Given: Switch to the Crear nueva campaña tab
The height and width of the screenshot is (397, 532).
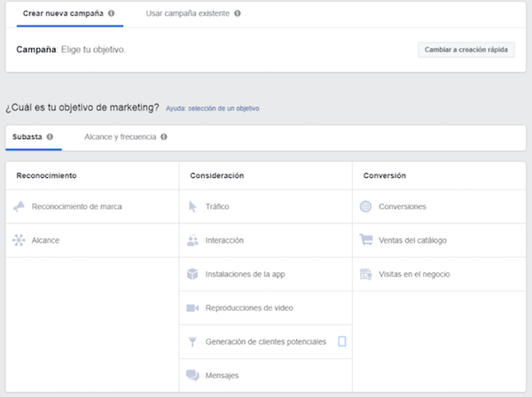Looking at the screenshot, I should tap(69, 13).
